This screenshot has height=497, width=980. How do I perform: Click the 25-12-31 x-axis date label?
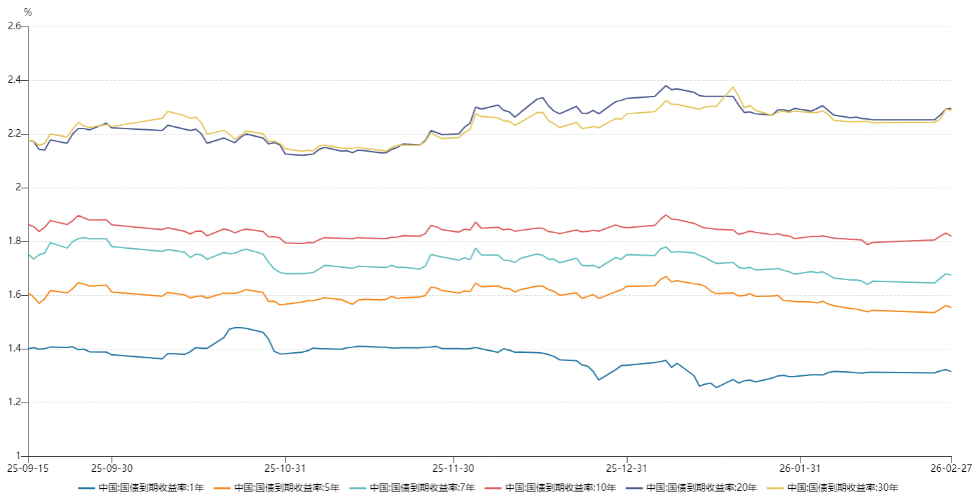(x=627, y=468)
